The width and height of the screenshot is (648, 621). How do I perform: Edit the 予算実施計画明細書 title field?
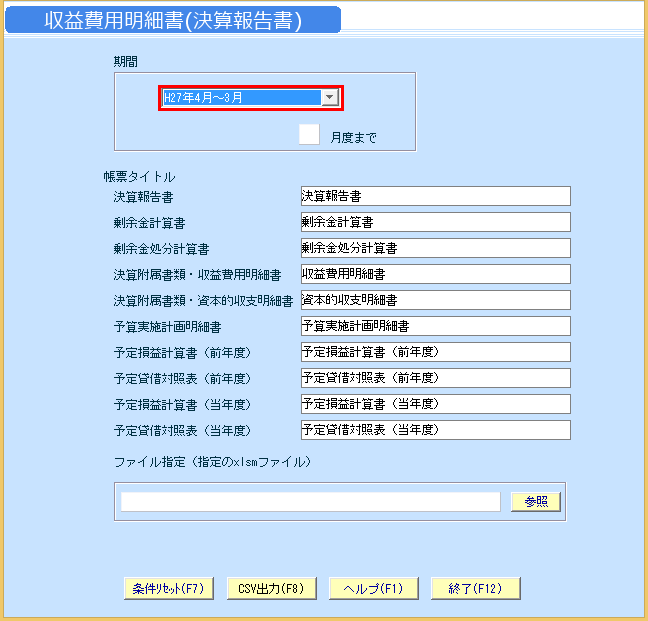436,326
